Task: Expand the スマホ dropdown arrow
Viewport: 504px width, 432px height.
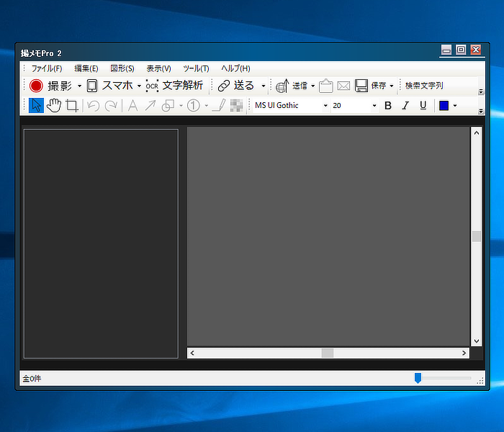Action: click(139, 86)
